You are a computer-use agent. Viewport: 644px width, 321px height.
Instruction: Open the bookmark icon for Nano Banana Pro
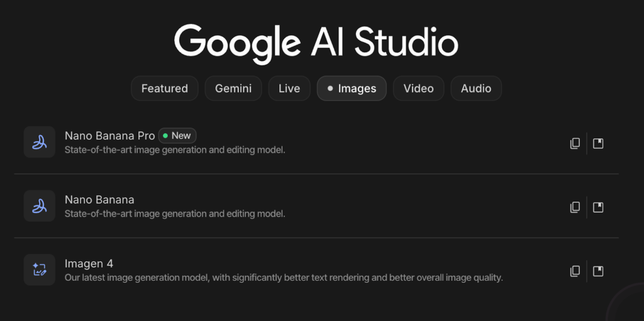tap(598, 143)
